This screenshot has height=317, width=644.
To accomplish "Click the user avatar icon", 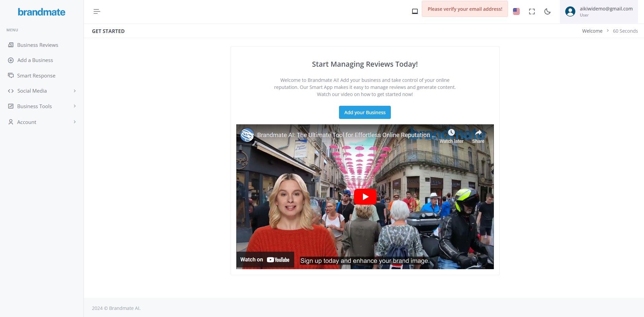I will pyautogui.click(x=570, y=11).
